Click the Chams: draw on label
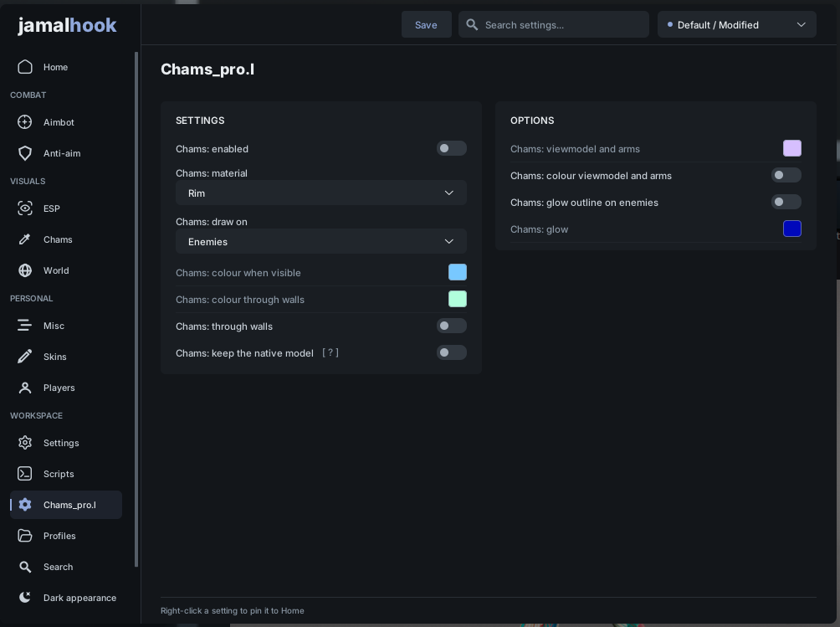Viewport: 840px width, 627px height. 211,222
